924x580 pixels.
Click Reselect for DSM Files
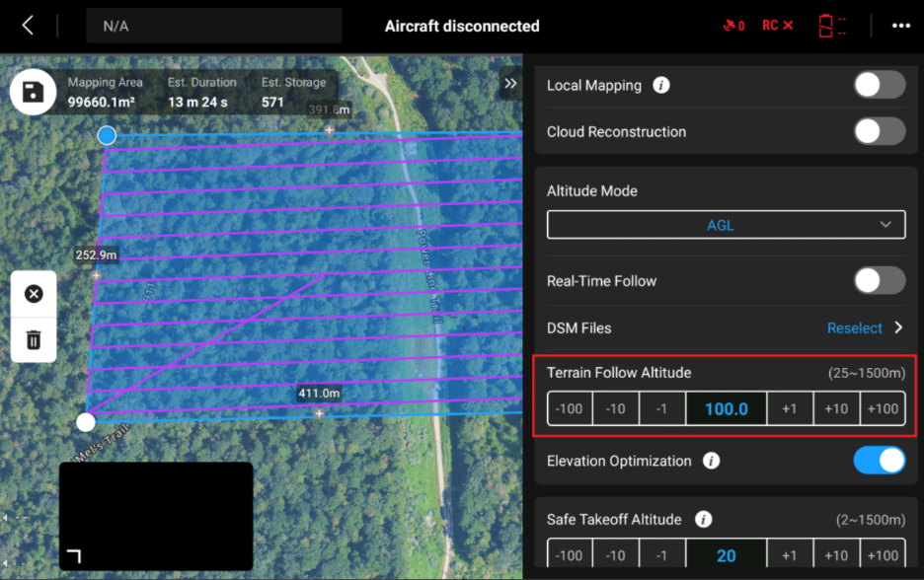(854, 328)
